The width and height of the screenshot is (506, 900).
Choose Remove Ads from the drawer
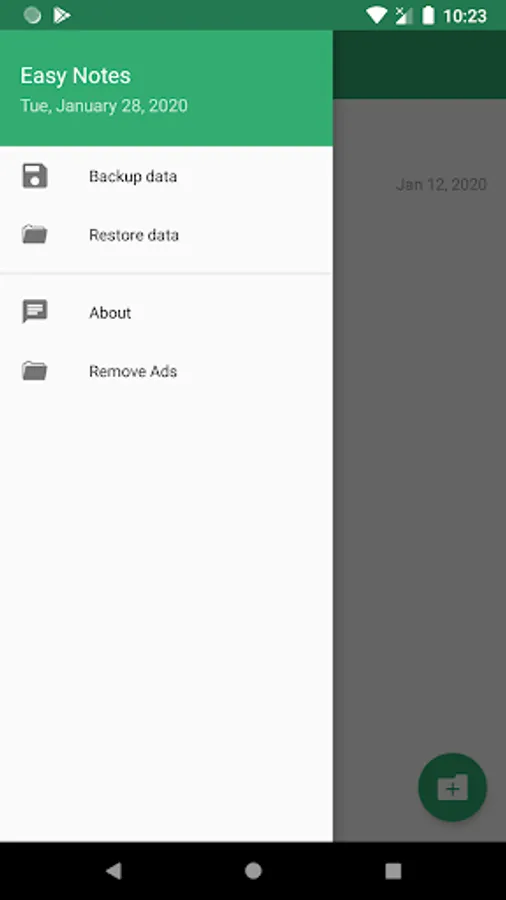pyautogui.click(x=166, y=371)
